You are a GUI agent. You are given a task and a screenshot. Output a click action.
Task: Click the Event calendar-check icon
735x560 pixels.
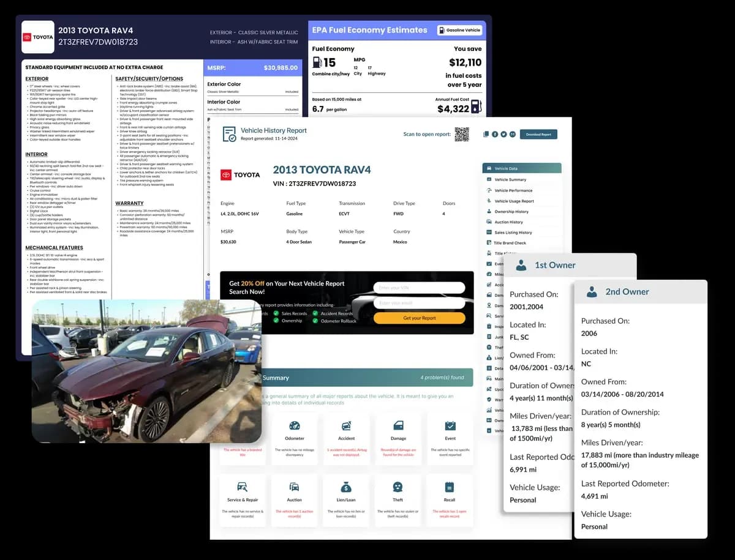(x=450, y=426)
